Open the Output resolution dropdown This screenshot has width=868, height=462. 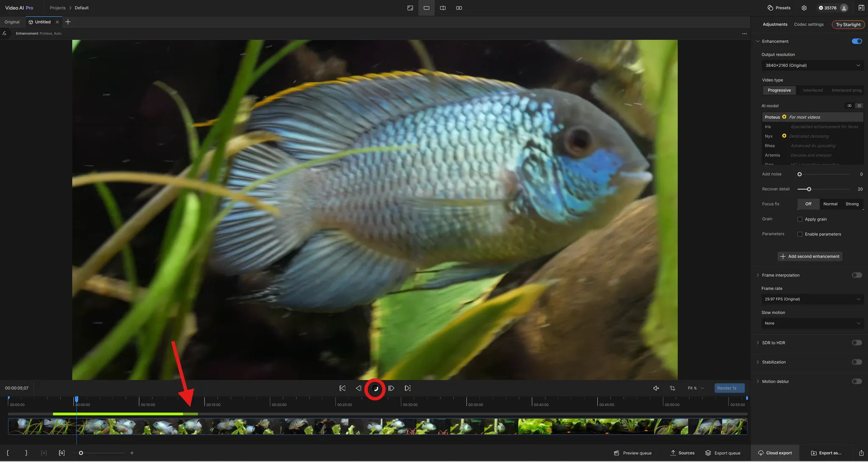pyautogui.click(x=812, y=66)
